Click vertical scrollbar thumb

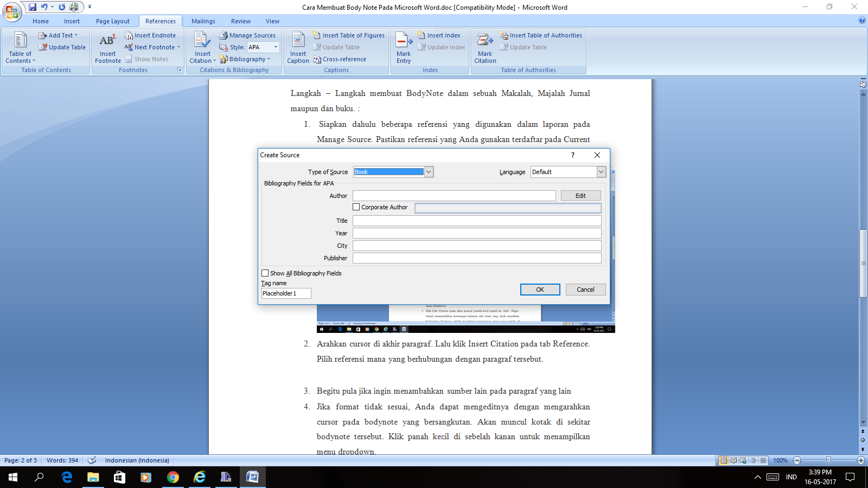863,264
